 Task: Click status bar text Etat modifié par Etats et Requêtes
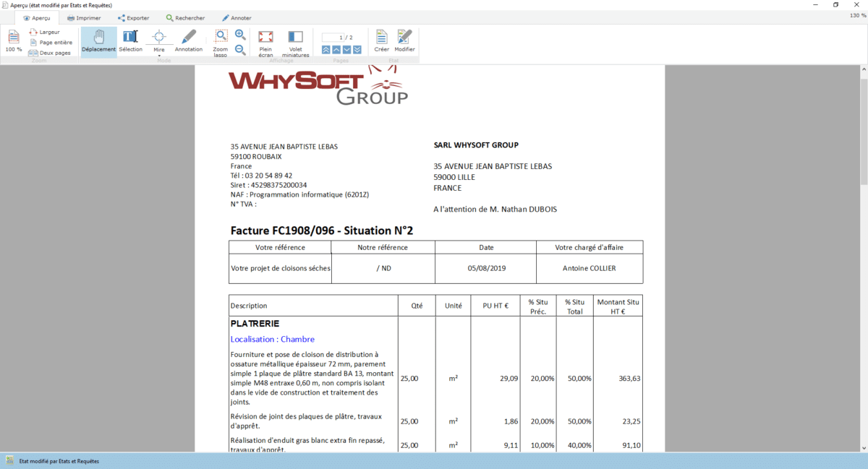(x=59, y=461)
